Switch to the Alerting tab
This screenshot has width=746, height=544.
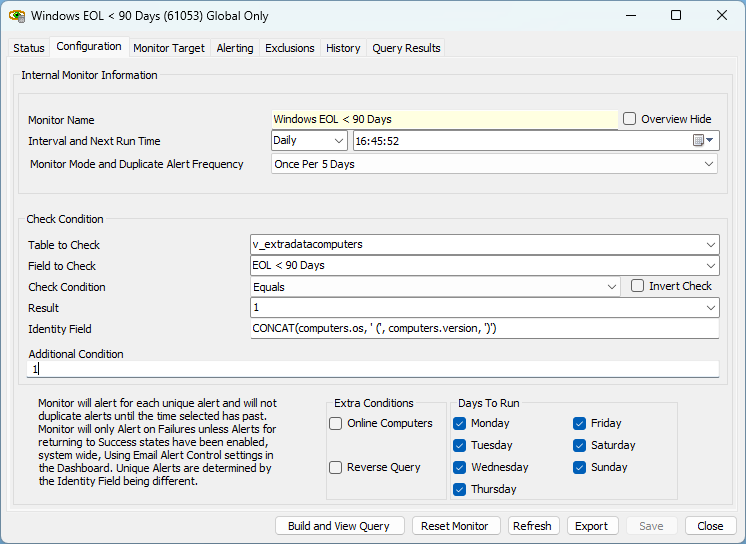click(235, 48)
